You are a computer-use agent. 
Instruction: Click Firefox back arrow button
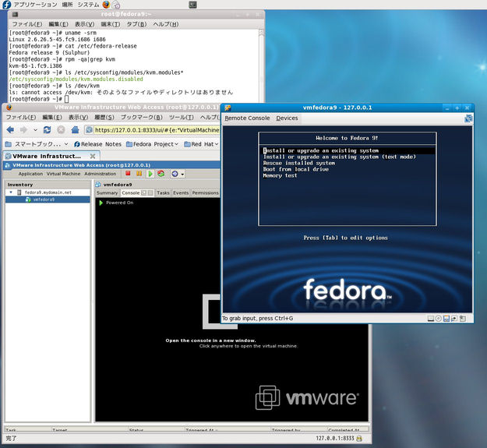tap(10, 130)
